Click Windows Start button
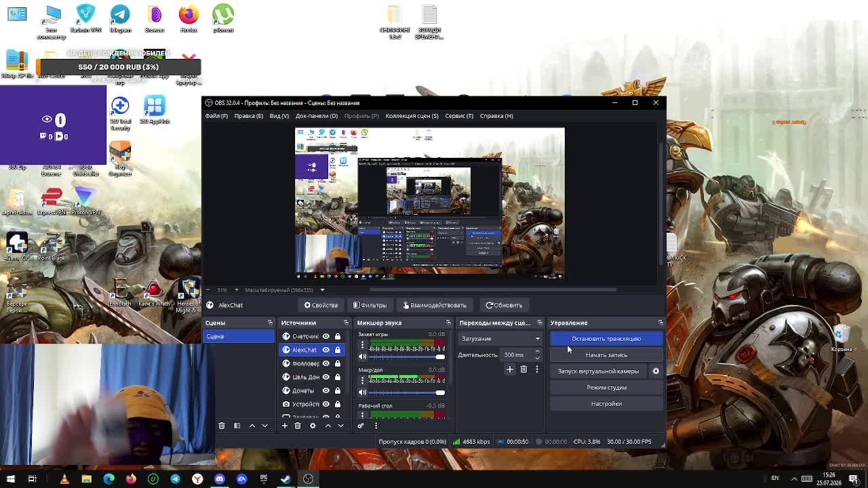 (10, 479)
